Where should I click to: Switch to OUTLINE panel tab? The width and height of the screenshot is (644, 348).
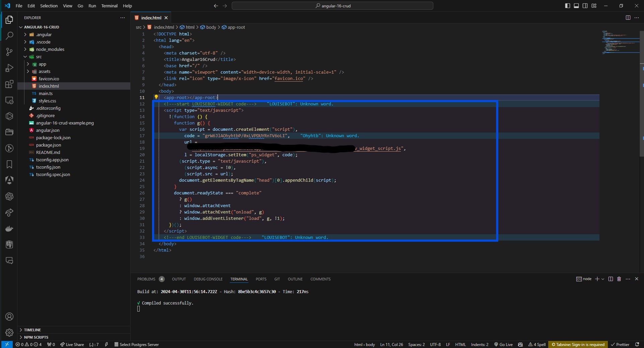pyautogui.click(x=295, y=279)
